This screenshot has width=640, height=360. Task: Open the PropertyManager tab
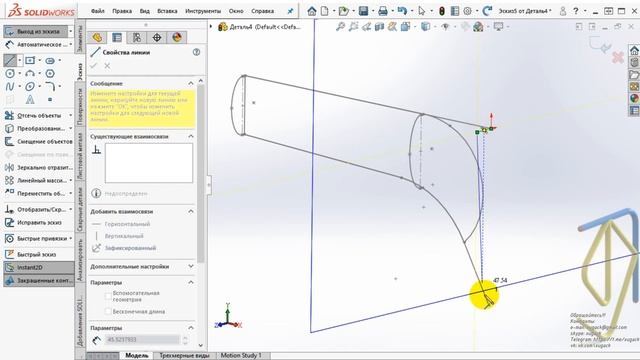coord(117,38)
